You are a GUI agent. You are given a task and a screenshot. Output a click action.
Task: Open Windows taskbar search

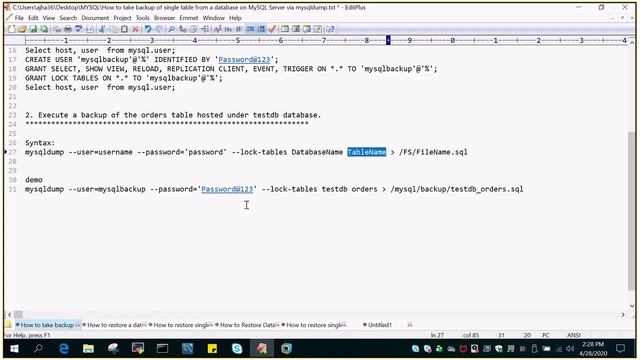39,349
